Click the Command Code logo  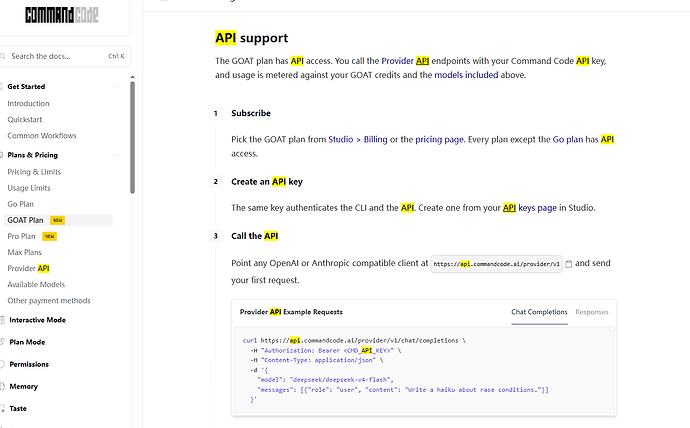[62, 15]
